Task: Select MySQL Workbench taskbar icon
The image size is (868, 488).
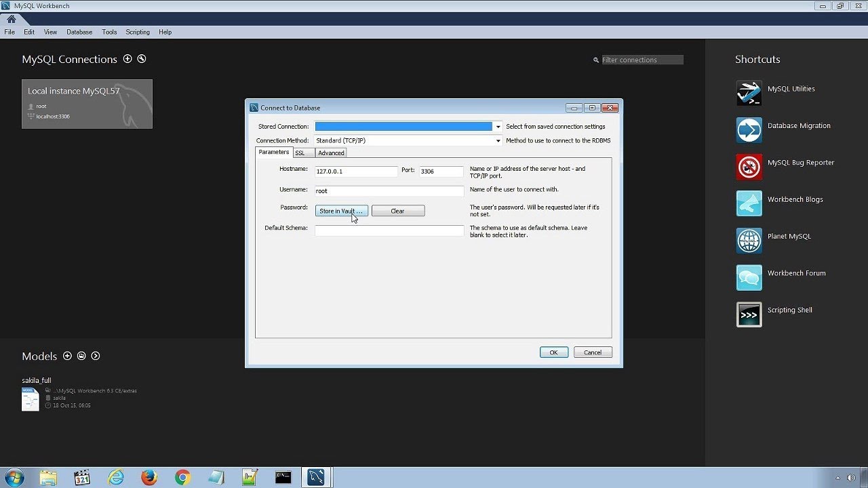Action: [x=316, y=477]
